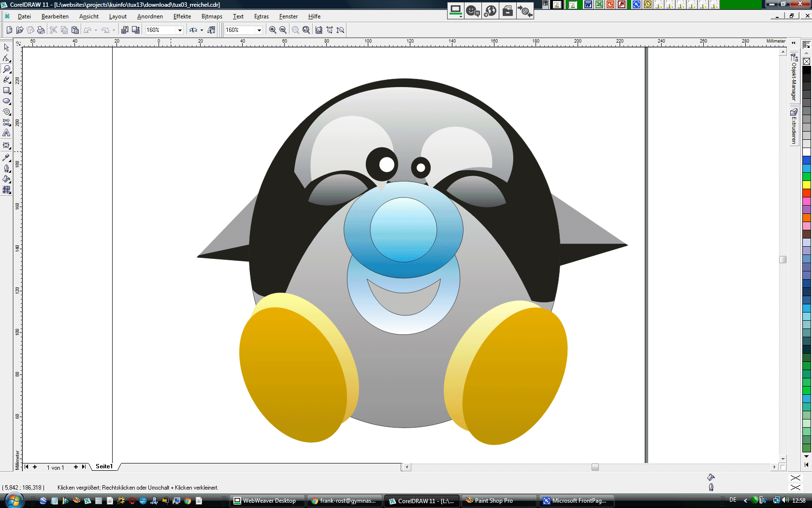The width and height of the screenshot is (812, 508).
Task: Expand the docker panel double-arrow
Action: coord(793,43)
